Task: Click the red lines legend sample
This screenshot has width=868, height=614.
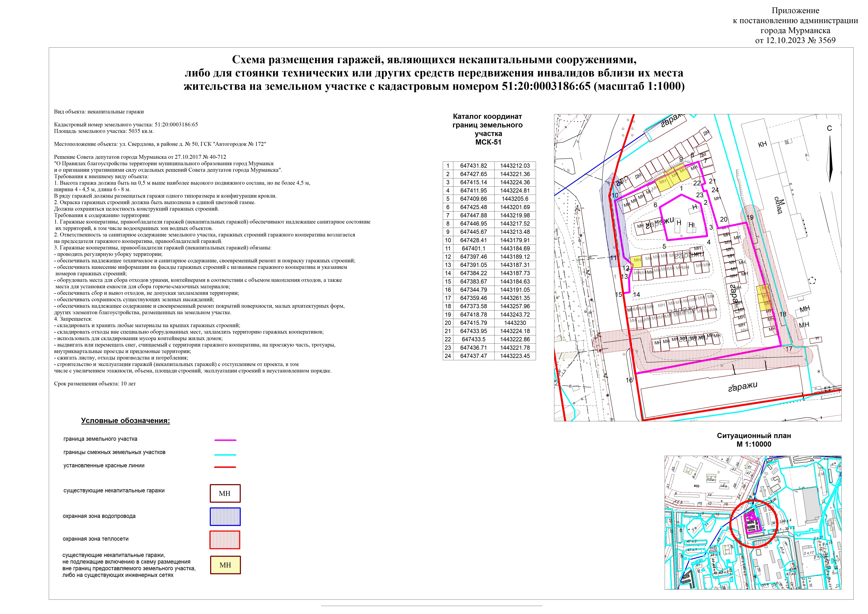Action: 225,467
